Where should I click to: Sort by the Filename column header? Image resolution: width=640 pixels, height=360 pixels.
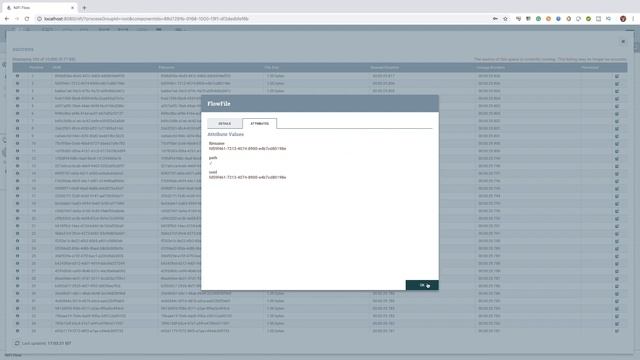pos(167,67)
